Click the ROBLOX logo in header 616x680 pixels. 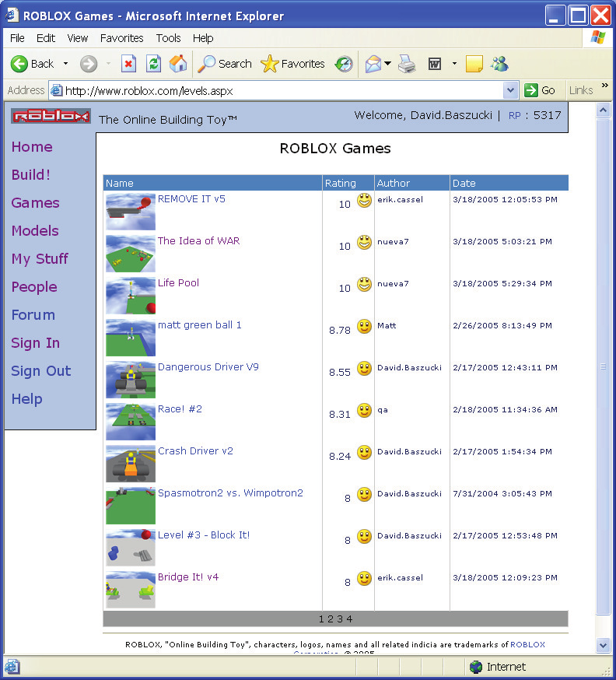[51, 116]
